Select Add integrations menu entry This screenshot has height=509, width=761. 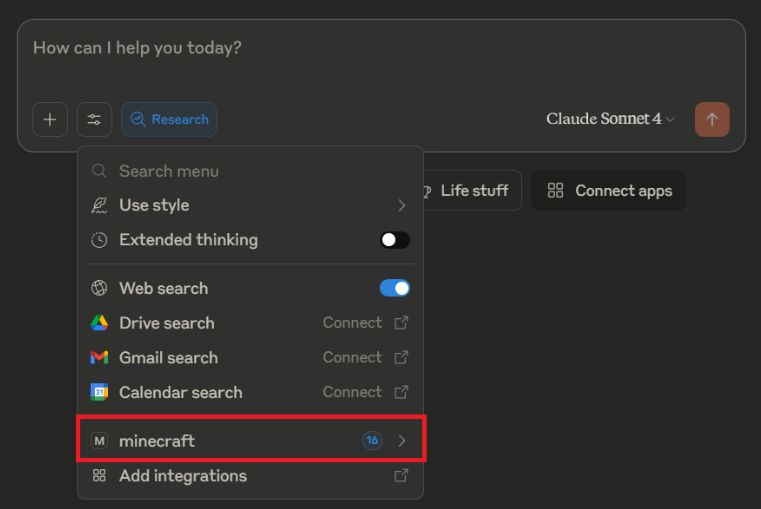(x=183, y=476)
